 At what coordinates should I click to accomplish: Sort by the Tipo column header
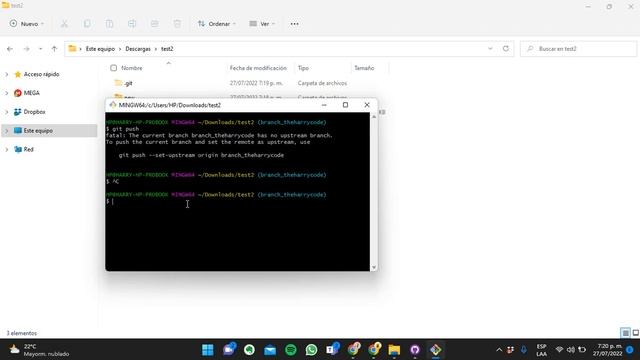[303, 68]
